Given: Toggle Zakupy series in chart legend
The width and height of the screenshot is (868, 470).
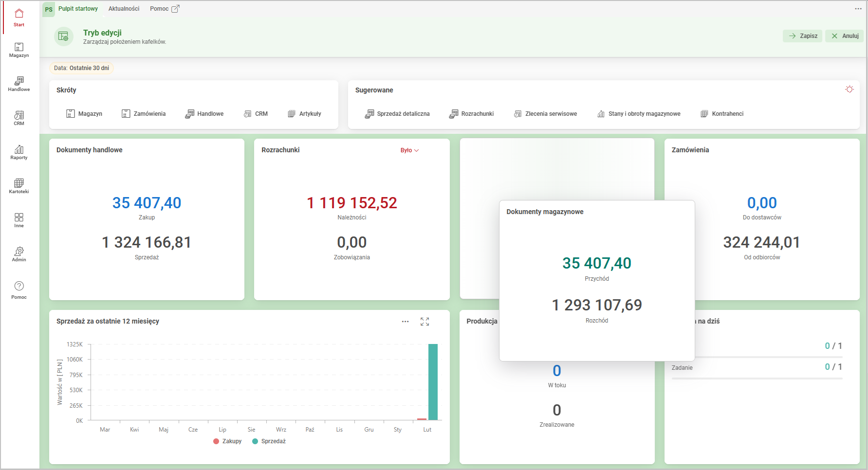Looking at the screenshot, I should [x=227, y=441].
